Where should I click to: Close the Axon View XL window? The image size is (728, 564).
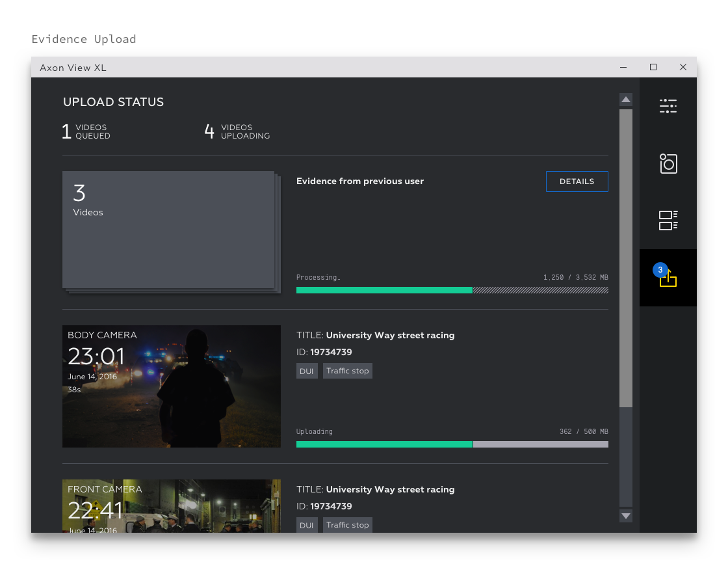click(683, 68)
